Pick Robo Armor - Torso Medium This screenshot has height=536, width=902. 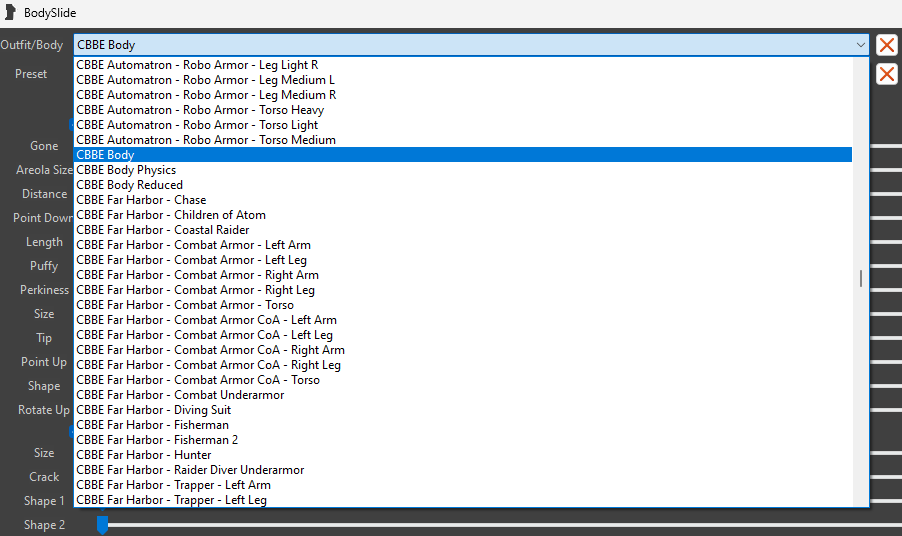tap(463, 140)
